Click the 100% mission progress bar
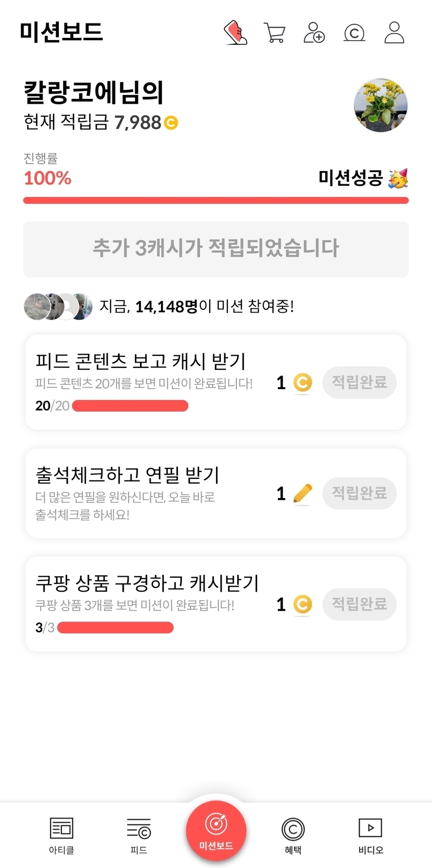 (x=216, y=201)
